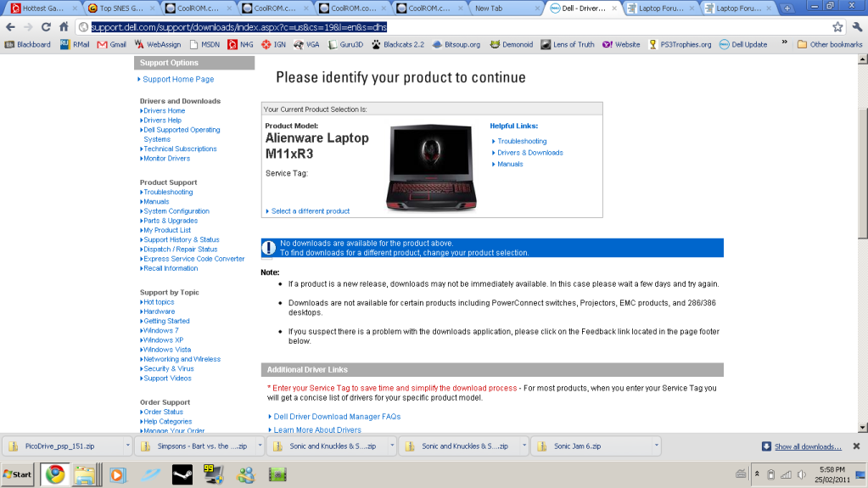Screen dimensions: 868x488
Task: Open Manuals under Helpful Links
Action: tap(510, 164)
